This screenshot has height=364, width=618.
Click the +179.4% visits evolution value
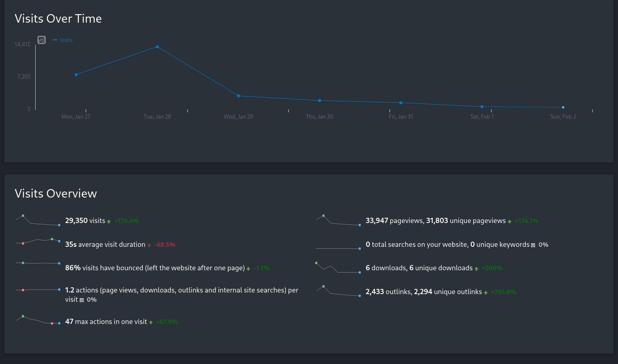tap(127, 221)
